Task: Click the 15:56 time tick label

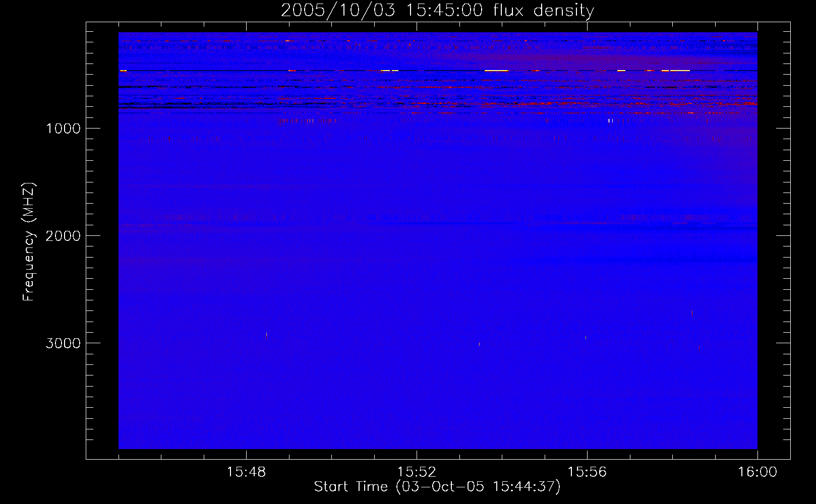Action: (587, 472)
